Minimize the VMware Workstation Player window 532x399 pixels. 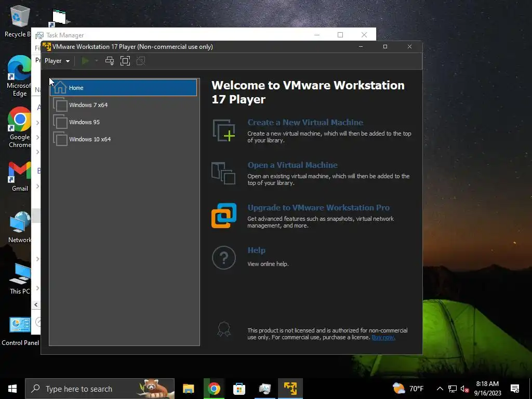click(361, 46)
